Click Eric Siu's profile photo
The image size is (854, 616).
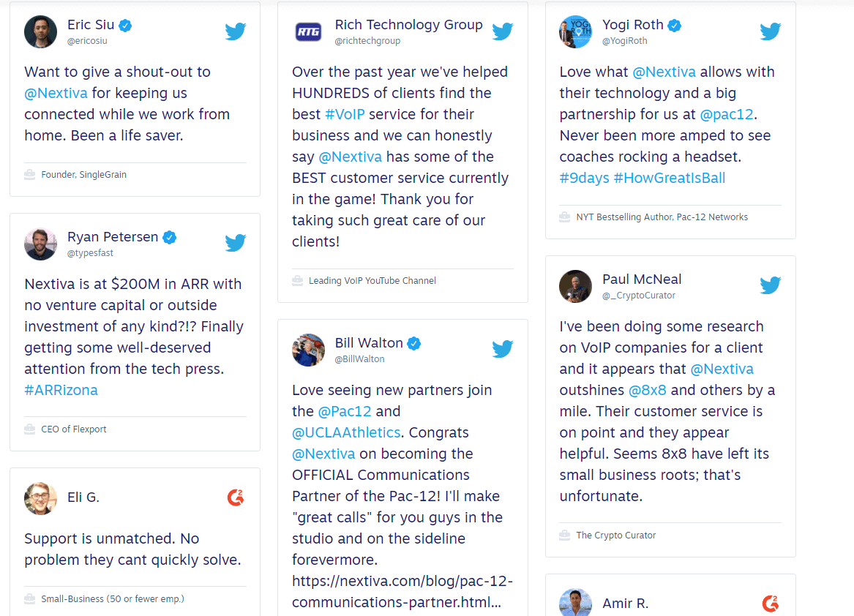(40, 31)
